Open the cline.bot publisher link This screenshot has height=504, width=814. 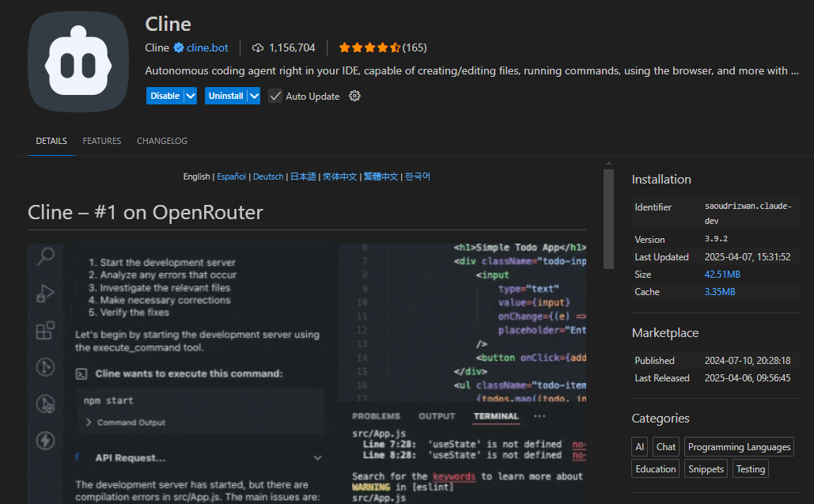pos(206,47)
